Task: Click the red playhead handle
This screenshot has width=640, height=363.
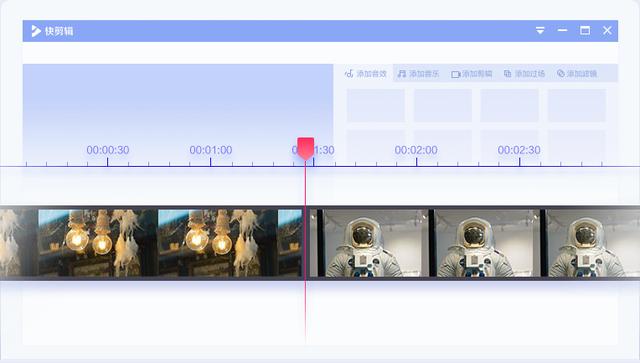Action: coord(305,148)
